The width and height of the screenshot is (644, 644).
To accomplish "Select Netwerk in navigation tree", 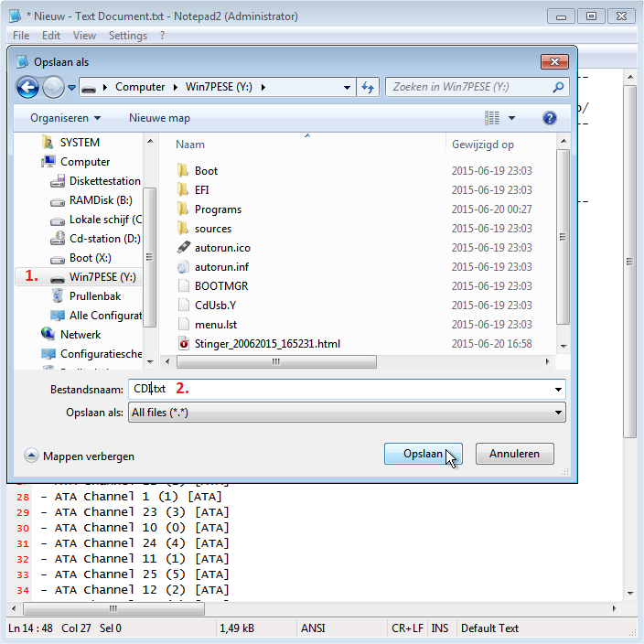I will 80,335.
